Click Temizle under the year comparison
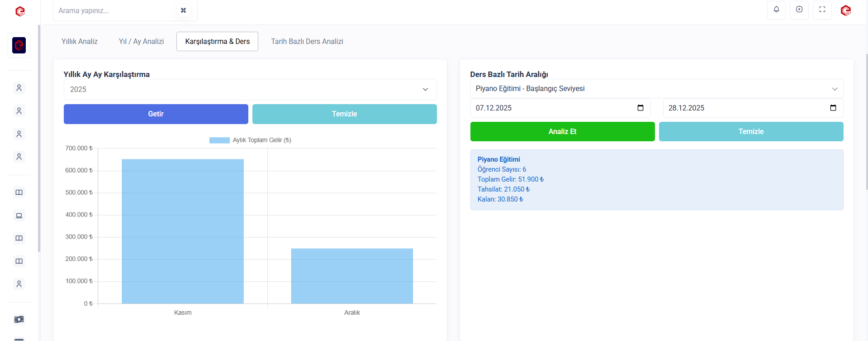 click(344, 114)
